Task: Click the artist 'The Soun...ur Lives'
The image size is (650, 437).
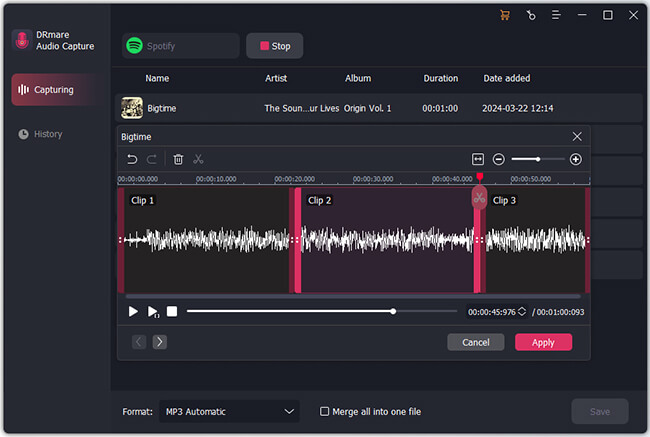Action: point(302,108)
